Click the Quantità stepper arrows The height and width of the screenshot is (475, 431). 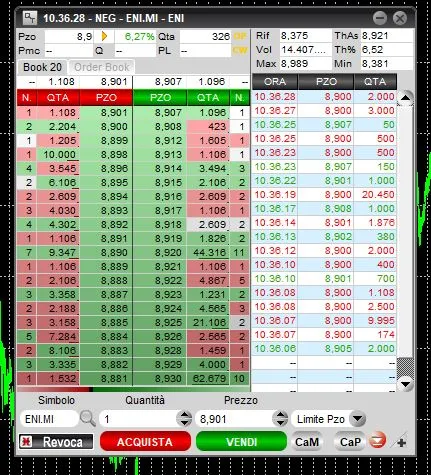pos(184,419)
